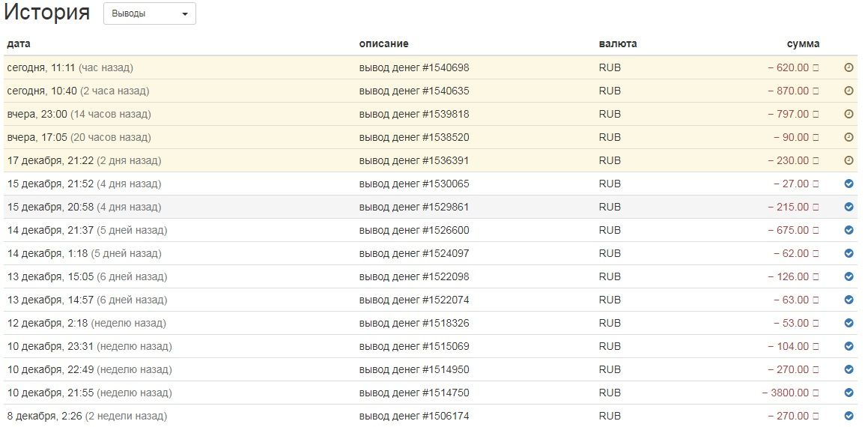Click date 12 декабря, 2:18

(x=47, y=323)
